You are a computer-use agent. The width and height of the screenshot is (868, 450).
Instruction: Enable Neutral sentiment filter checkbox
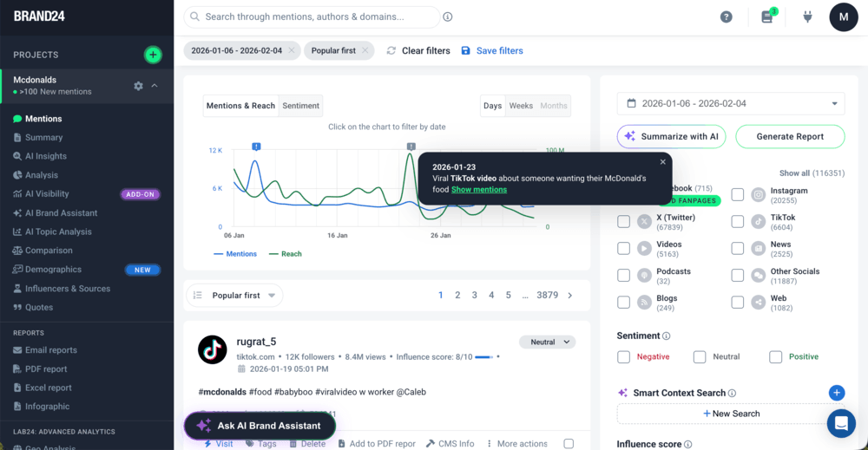pos(700,357)
